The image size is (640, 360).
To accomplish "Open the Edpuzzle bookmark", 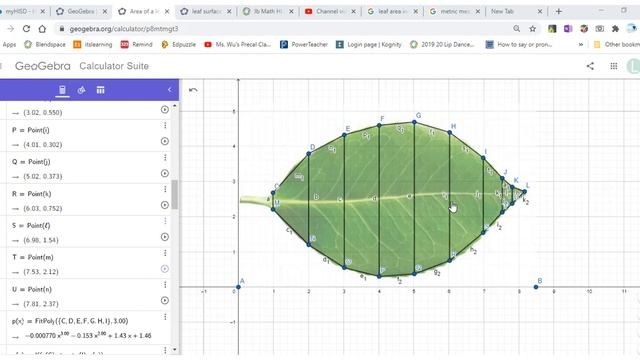I will tap(178, 44).
